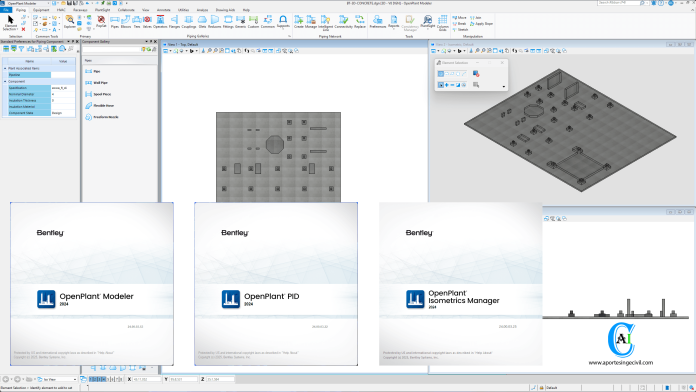
Task: Toggle pin on Standard Preferences panel
Action: (x=73, y=42)
